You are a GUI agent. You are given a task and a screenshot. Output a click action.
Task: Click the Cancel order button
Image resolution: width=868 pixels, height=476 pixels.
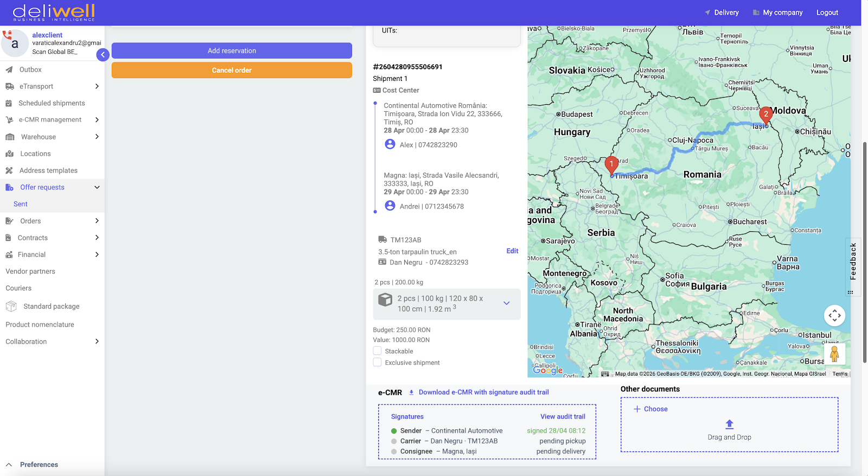pos(232,70)
